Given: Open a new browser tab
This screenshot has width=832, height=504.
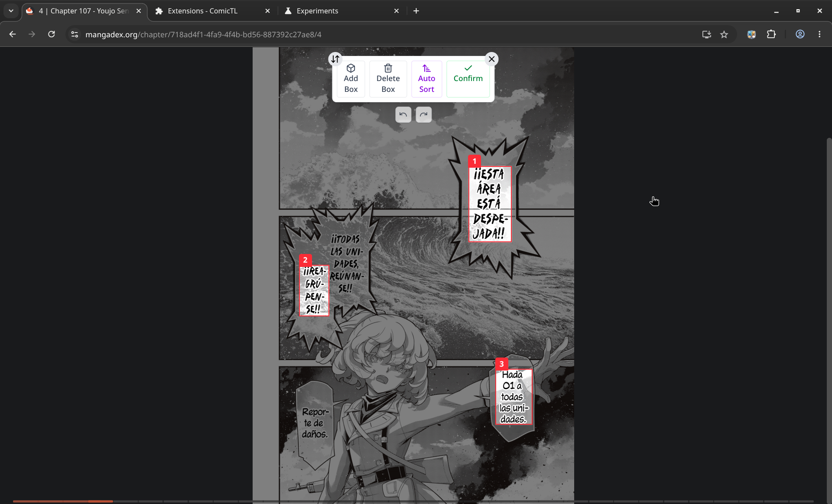Looking at the screenshot, I should pos(416,11).
